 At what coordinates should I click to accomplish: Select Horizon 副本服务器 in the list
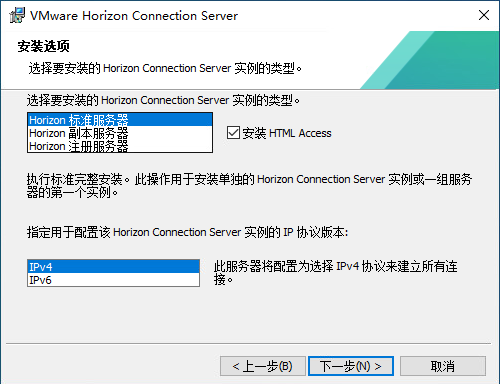[120, 133]
